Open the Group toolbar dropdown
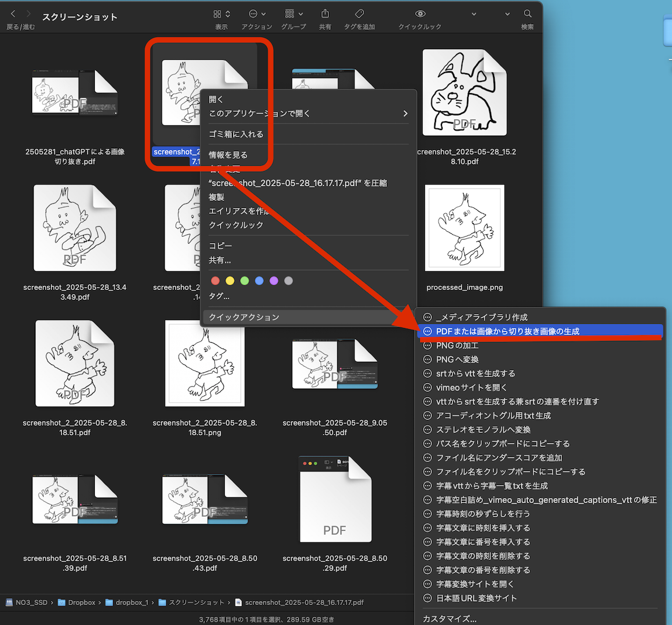This screenshot has height=625, width=672. click(293, 13)
